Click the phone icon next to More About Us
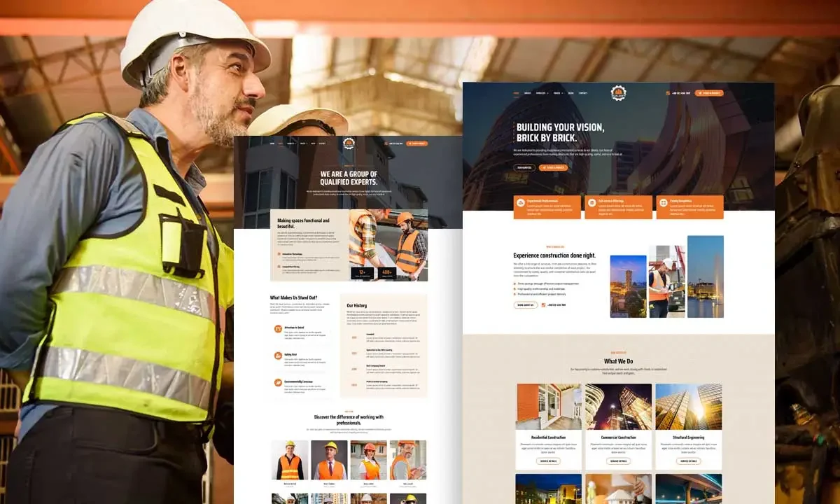Image resolution: width=840 pixels, height=504 pixels. [543, 304]
